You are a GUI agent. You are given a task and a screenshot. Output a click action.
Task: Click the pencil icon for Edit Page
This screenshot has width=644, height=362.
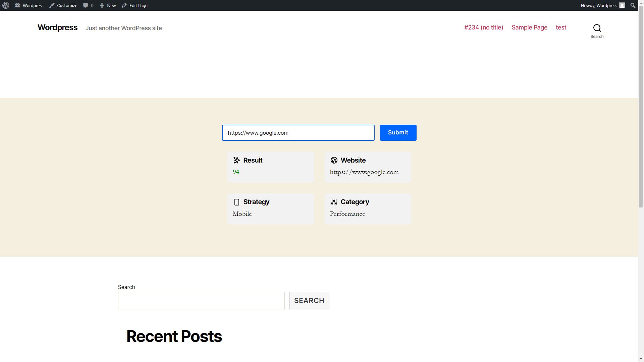[124, 5]
